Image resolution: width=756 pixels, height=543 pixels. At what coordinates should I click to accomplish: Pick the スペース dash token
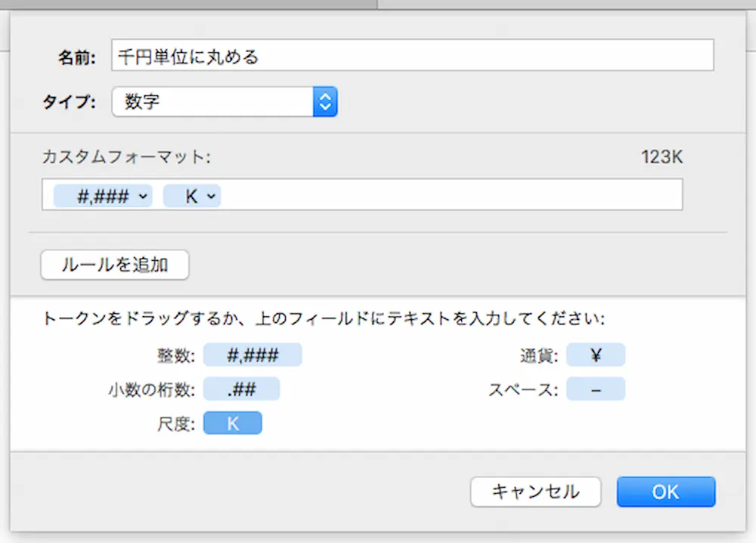pyautogui.click(x=596, y=389)
